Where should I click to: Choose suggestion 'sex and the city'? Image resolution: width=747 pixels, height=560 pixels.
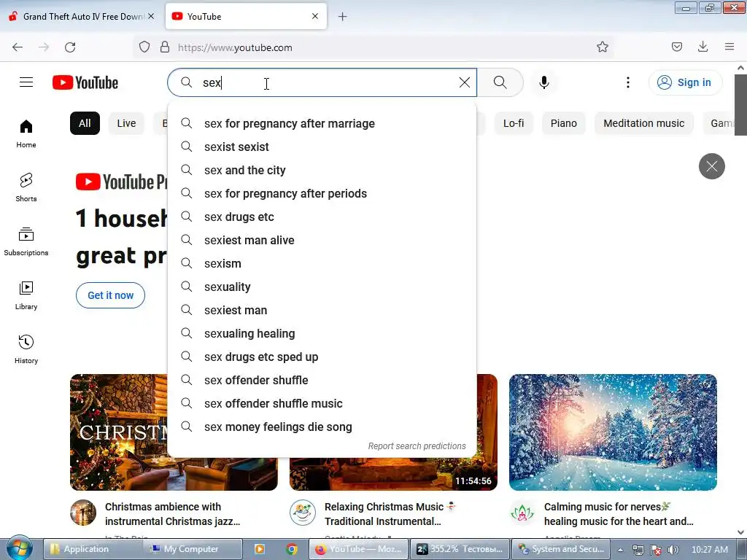[322, 170]
